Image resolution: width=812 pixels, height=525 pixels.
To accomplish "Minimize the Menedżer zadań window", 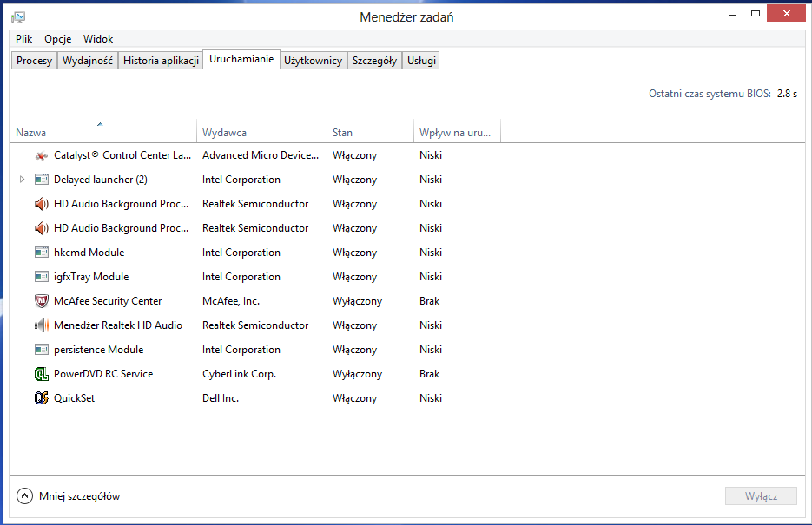I will [x=732, y=15].
